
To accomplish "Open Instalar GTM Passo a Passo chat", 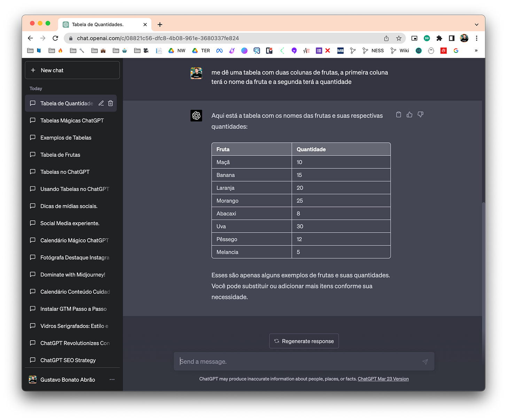I will [x=71, y=309].
